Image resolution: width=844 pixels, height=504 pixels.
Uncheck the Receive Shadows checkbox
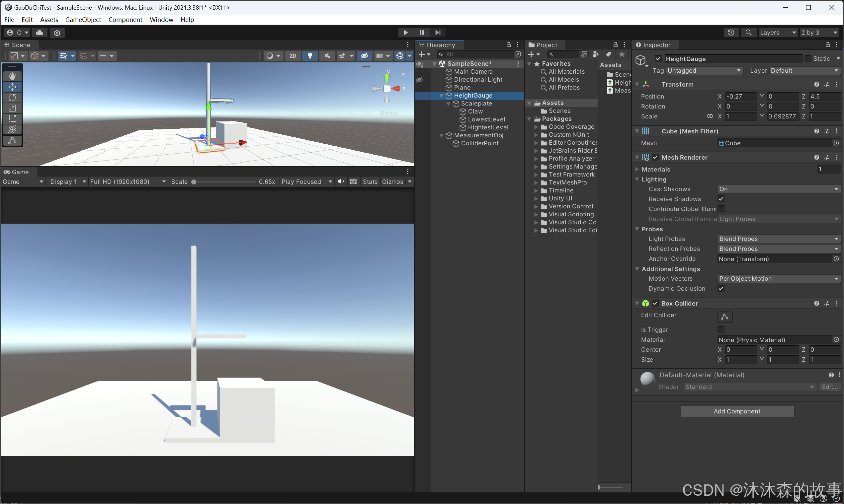point(721,199)
